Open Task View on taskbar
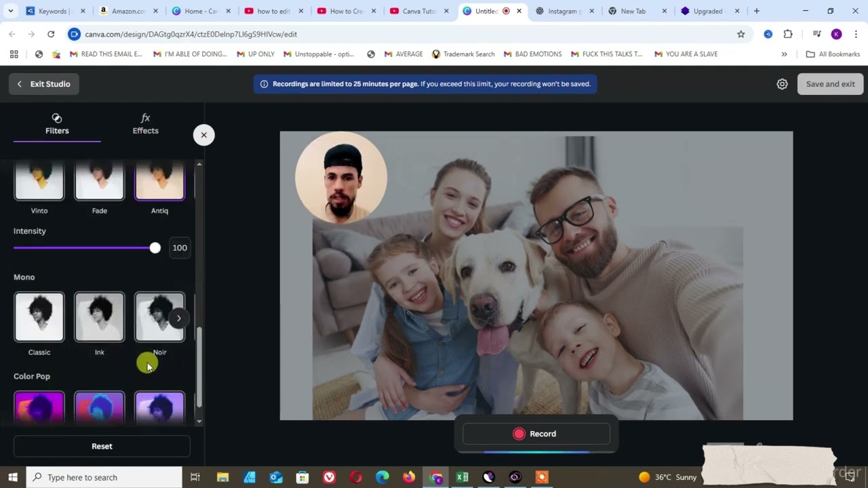The height and width of the screenshot is (488, 868). coord(195,477)
